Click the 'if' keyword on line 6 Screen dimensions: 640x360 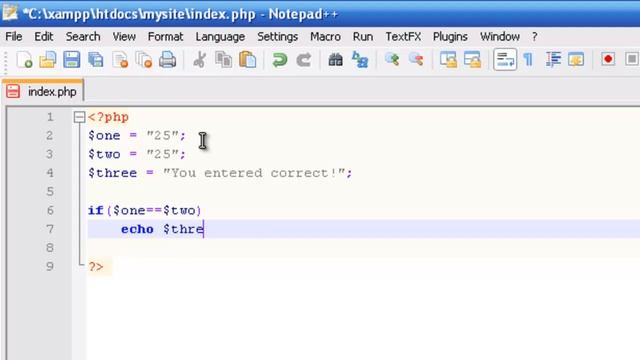96,210
